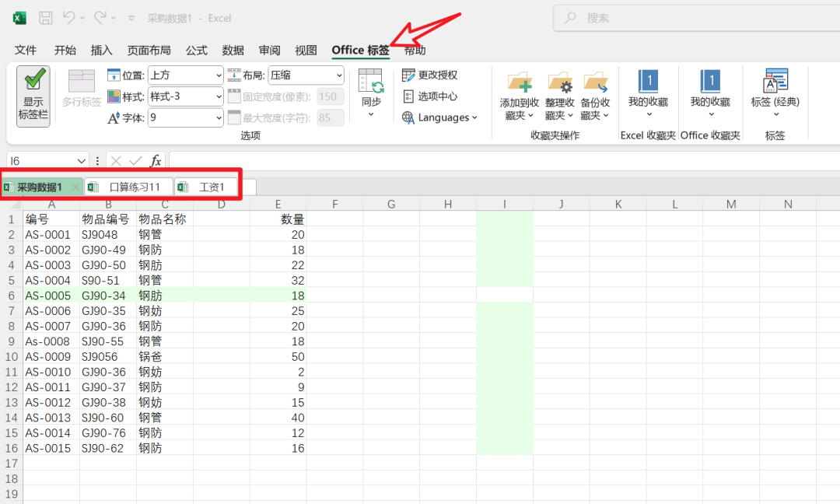Open the Languages menu
This screenshot has height=504, width=840.
439,117
